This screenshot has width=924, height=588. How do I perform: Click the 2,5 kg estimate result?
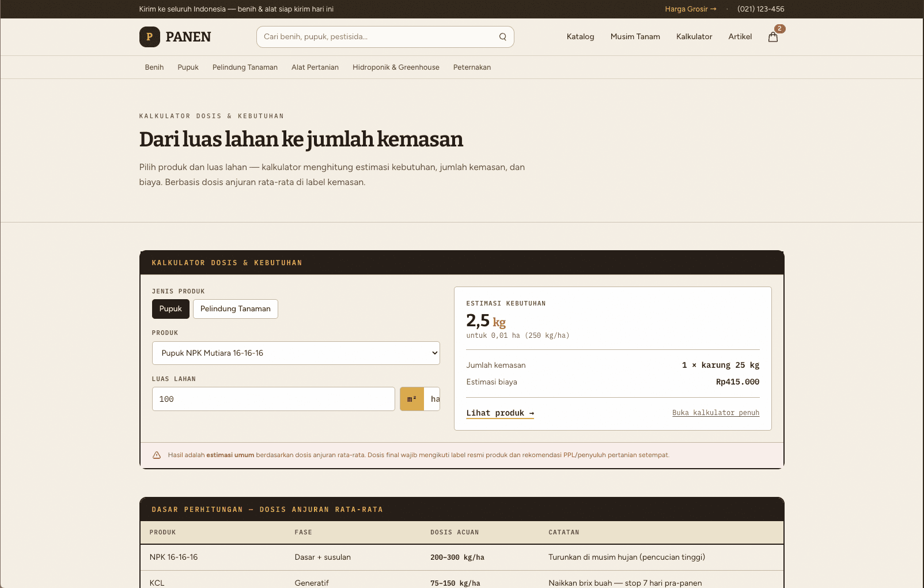coord(486,321)
